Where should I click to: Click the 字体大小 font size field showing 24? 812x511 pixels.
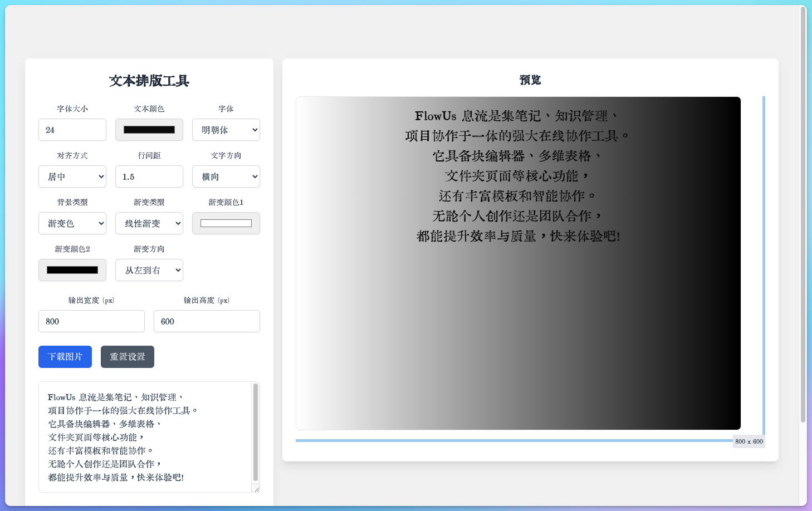[72, 130]
